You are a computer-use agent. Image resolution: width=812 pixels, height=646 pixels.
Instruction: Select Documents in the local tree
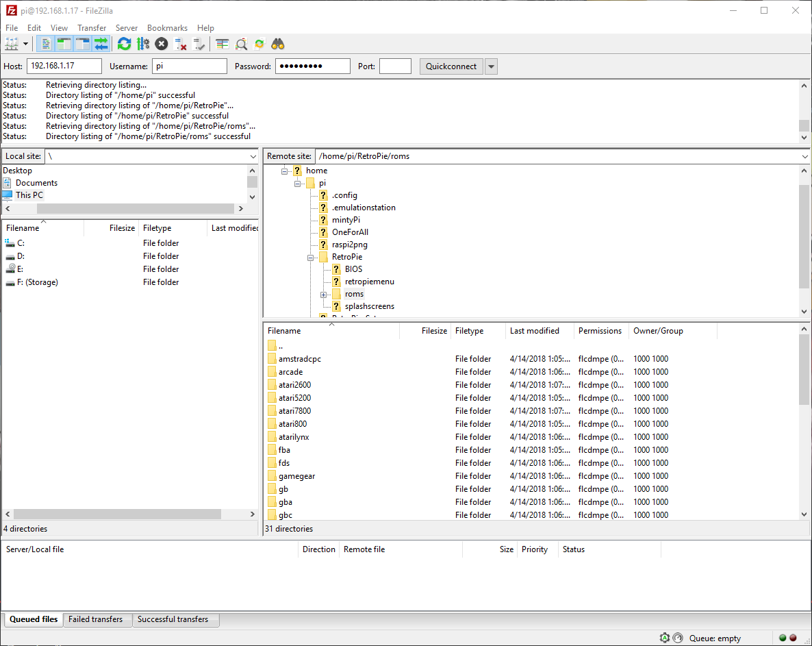click(x=36, y=183)
